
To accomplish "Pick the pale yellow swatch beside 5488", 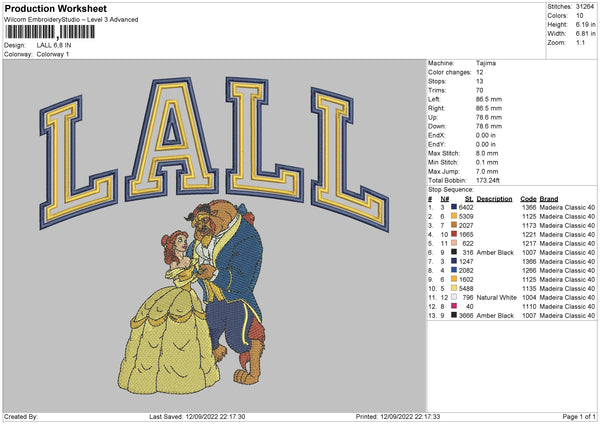I will (454, 288).
